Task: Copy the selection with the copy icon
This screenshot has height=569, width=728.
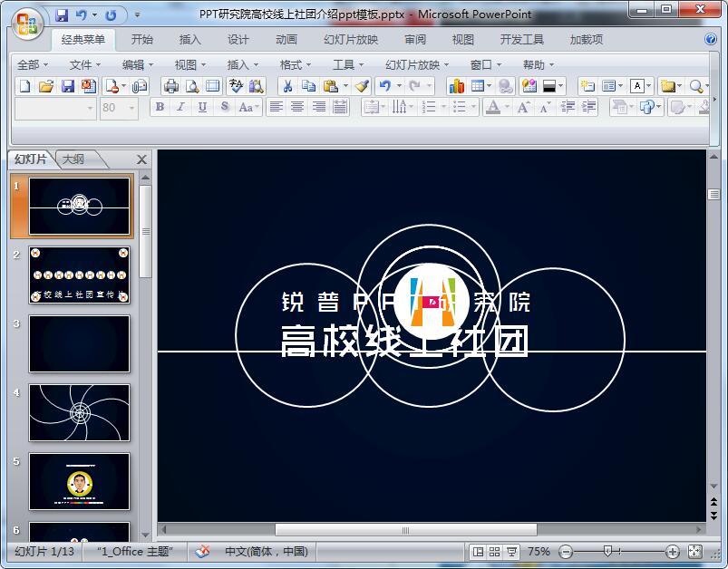Action: 308,86
